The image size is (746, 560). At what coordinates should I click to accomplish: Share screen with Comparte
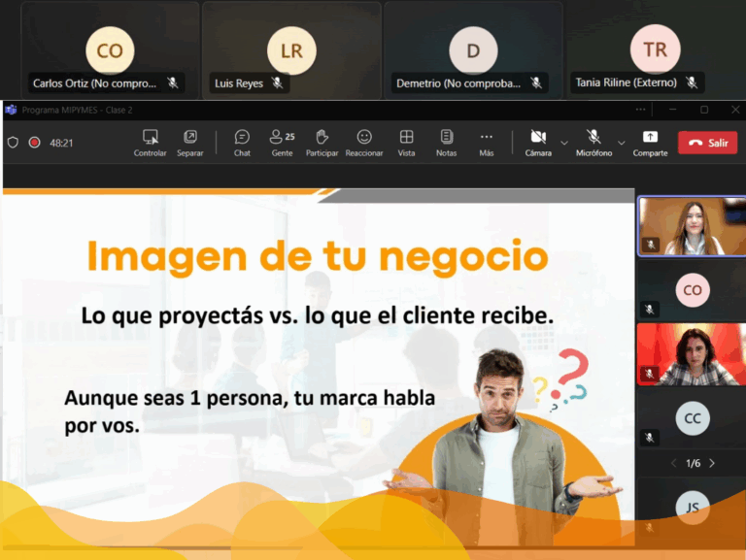(650, 143)
